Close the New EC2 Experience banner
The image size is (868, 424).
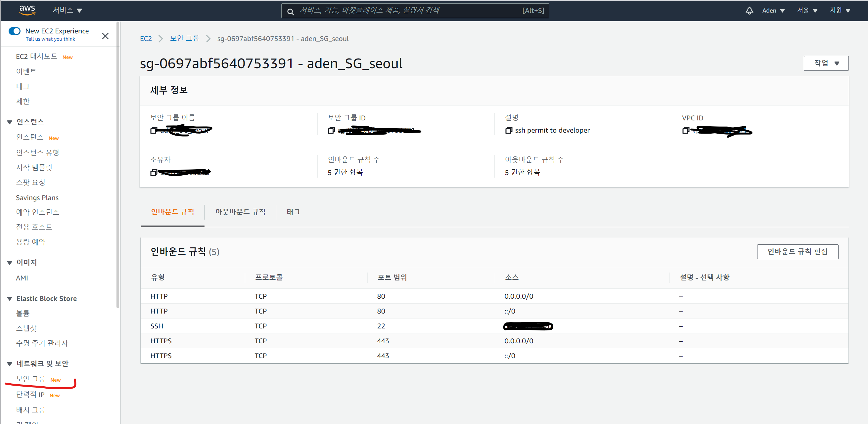click(105, 36)
